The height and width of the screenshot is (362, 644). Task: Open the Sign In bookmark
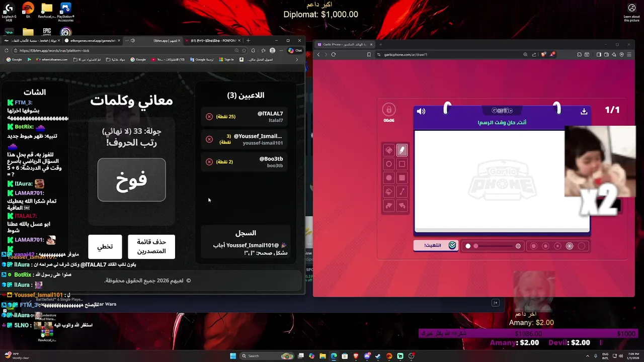pos(227,59)
